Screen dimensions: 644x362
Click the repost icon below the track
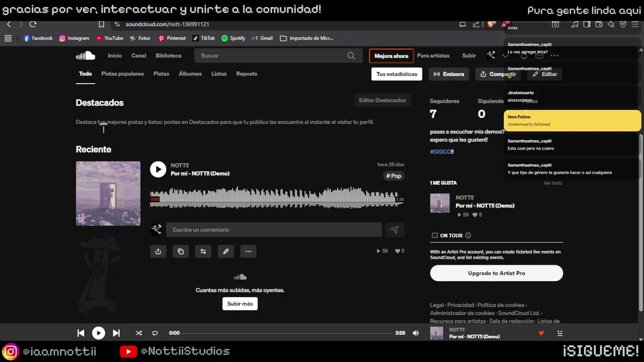(x=203, y=251)
